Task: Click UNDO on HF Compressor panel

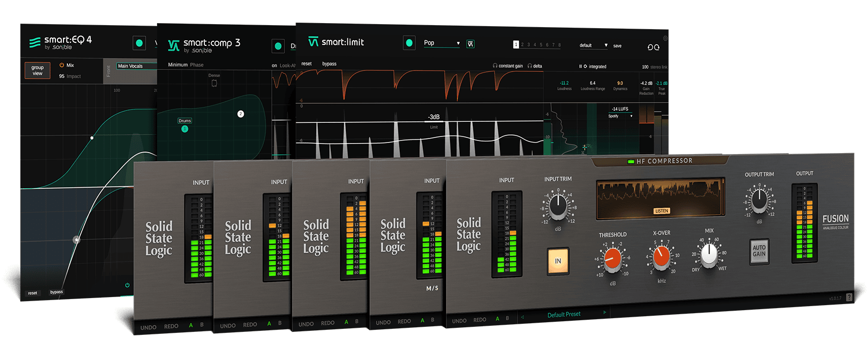Action: click(x=459, y=321)
